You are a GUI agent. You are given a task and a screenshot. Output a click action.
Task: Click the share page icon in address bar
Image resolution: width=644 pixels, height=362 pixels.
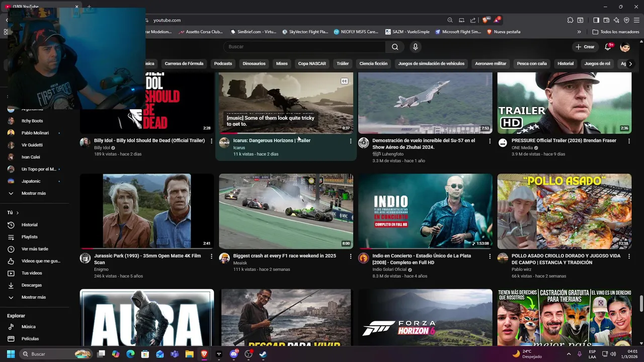[473, 20]
